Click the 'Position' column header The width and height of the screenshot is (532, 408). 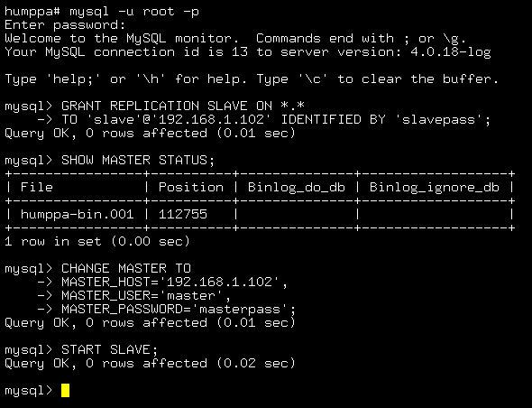(x=191, y=187)
